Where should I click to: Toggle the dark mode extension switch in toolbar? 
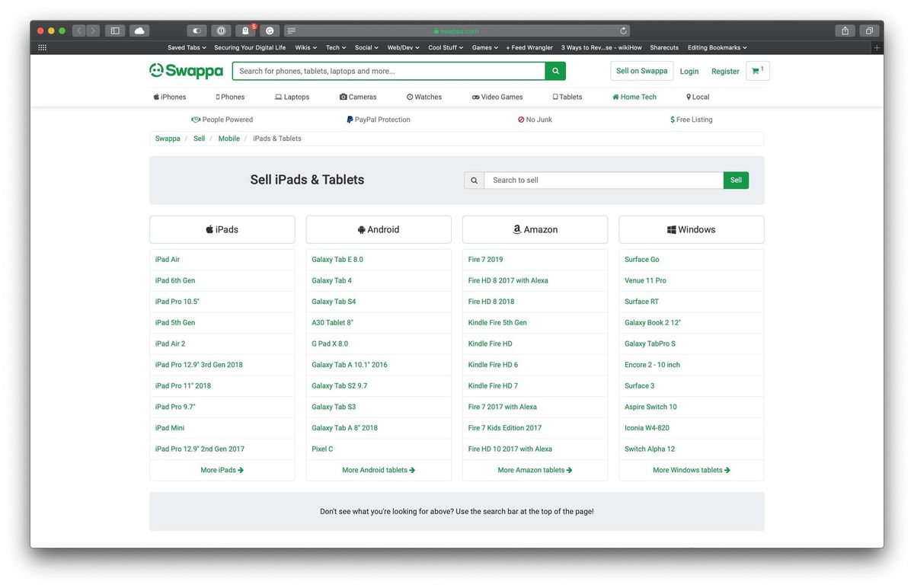(x=197, y=30)
